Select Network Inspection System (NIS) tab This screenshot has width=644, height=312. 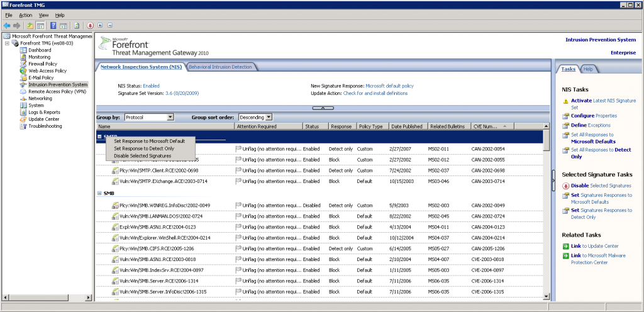point(142,67)
